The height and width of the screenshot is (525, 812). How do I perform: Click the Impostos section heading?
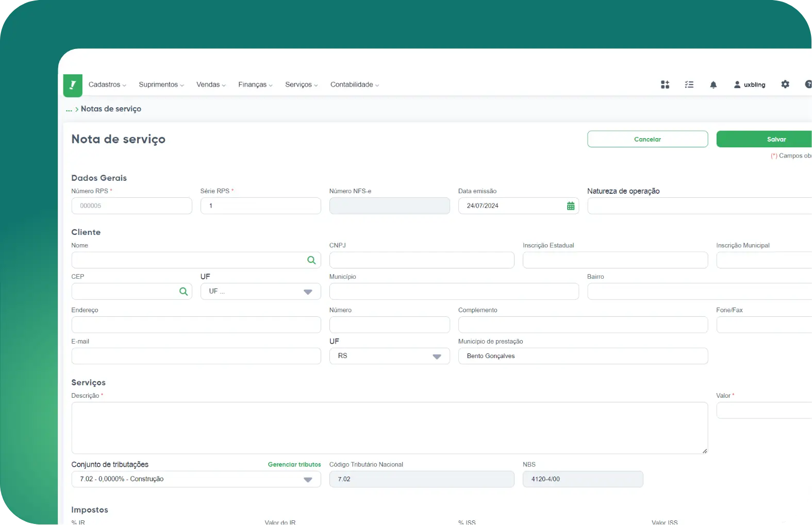click(90, 510)
